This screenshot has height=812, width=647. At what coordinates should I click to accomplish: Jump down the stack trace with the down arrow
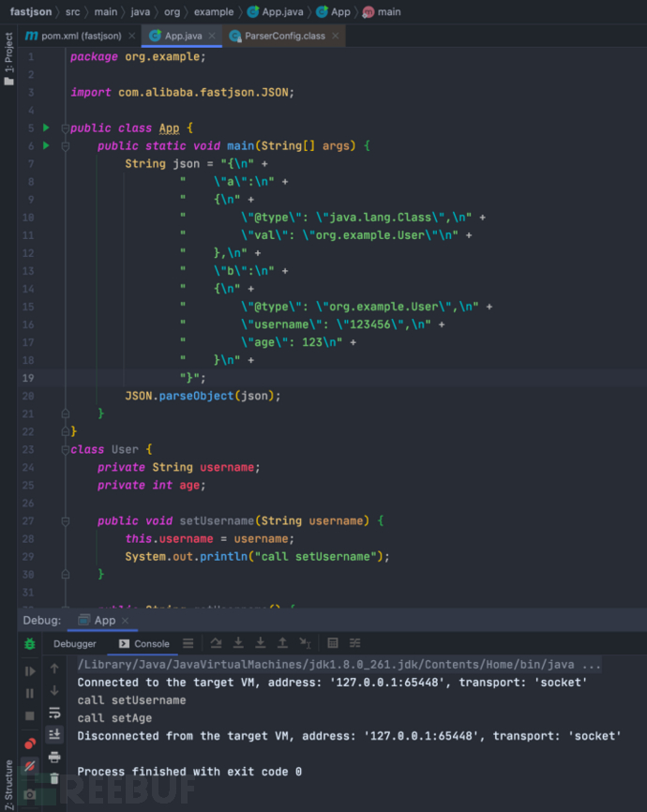tap(54, 691)
